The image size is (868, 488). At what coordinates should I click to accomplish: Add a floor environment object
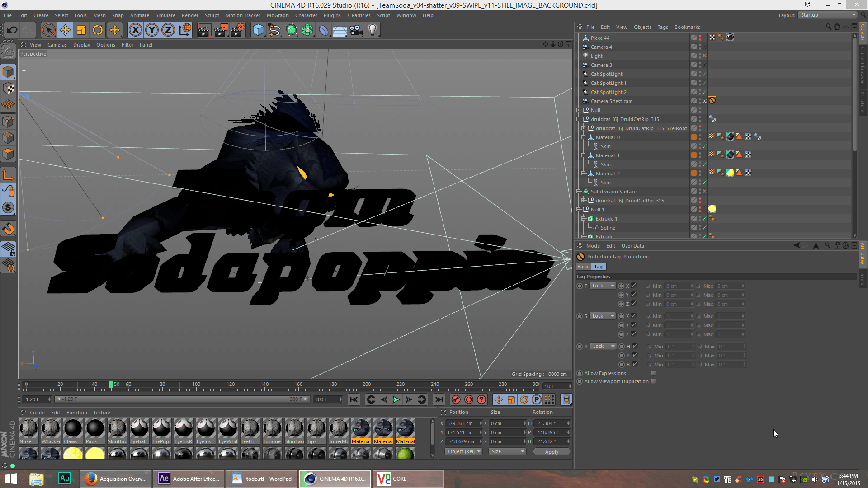pos(340,30)
